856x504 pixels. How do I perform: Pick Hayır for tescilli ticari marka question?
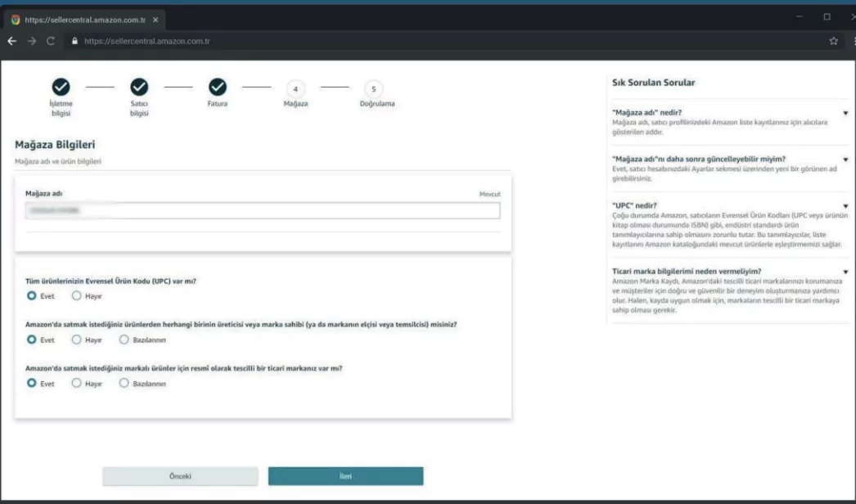pos(76,384)
